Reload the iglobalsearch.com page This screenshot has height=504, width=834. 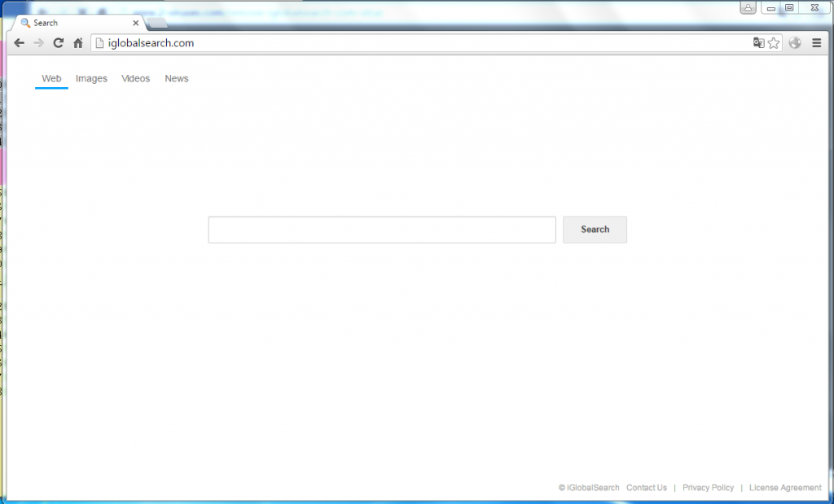tap(59, 43)
